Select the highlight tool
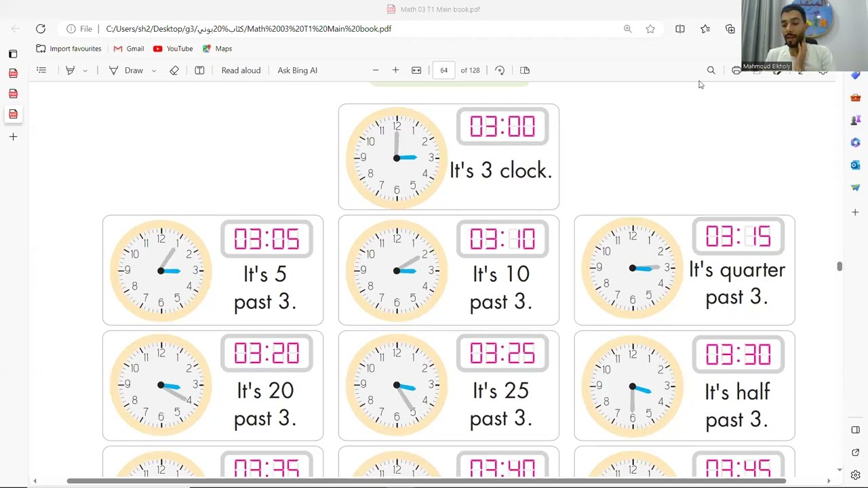 (x=70, y=70)
